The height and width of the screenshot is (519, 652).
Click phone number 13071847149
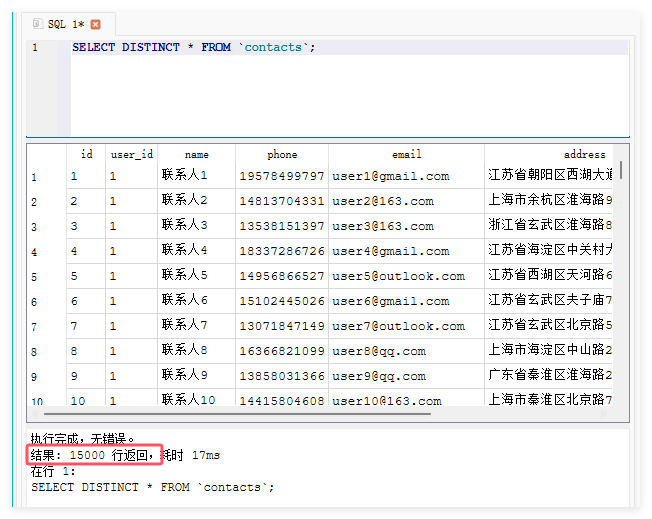282,326
